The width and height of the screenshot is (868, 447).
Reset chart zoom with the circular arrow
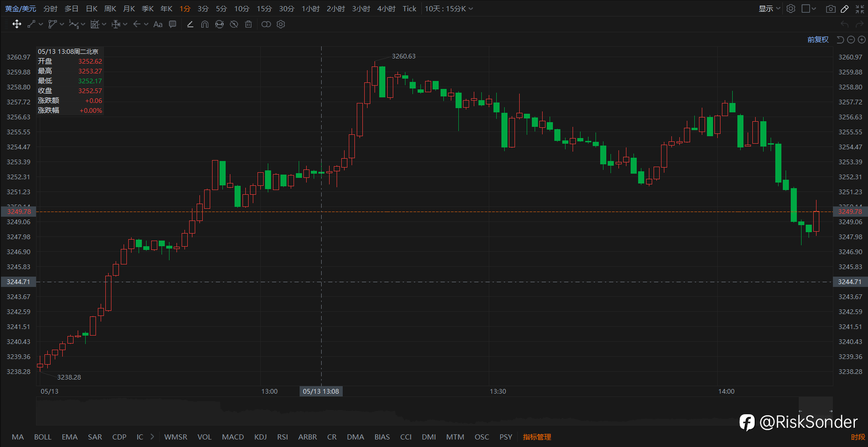[840, 40]
